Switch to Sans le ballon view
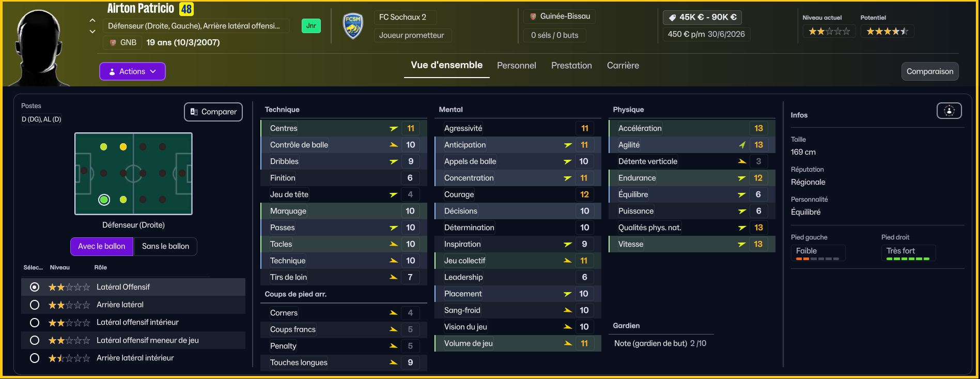This screenshot has width=980, height=379. pyautogui.click(x=166, y=246)
